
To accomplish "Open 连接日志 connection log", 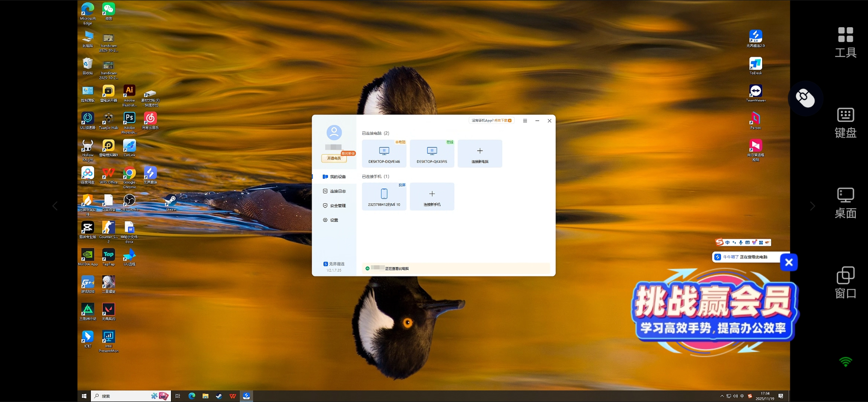I will click(334, 191).
